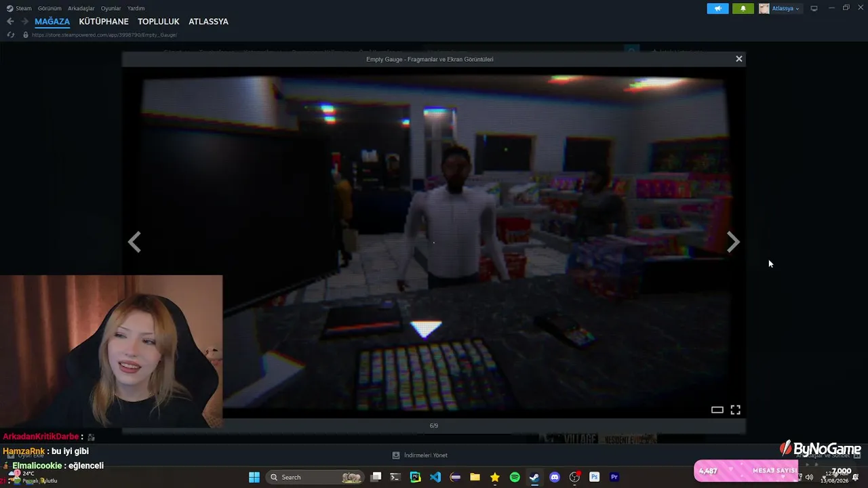This screenshot has width=868, height=488.
Task: Open Task View on the taskbar
Action: tap(376, 477)
